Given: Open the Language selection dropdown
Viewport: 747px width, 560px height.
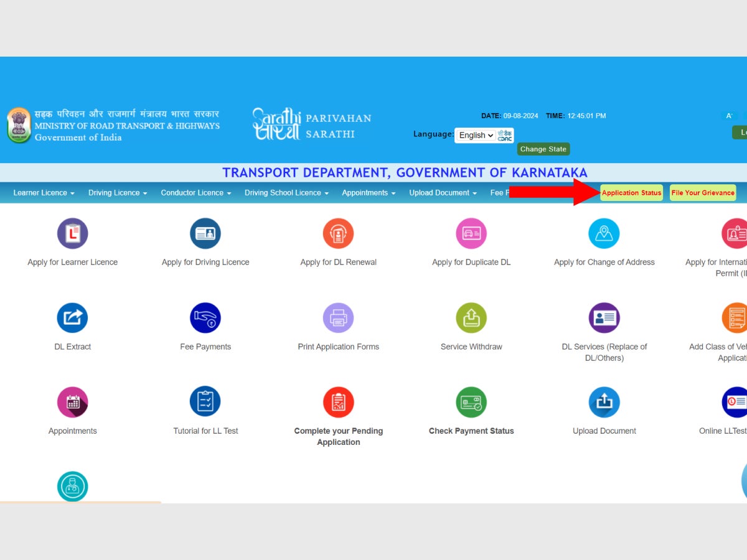Looking at the screenshot, I should pyautogui.click(x=475, y=135).
